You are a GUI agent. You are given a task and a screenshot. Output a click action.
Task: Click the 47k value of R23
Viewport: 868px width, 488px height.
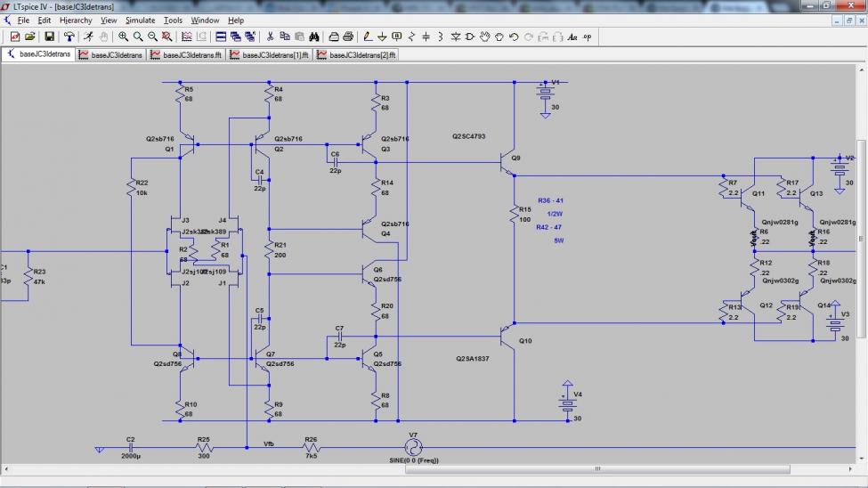39,281
